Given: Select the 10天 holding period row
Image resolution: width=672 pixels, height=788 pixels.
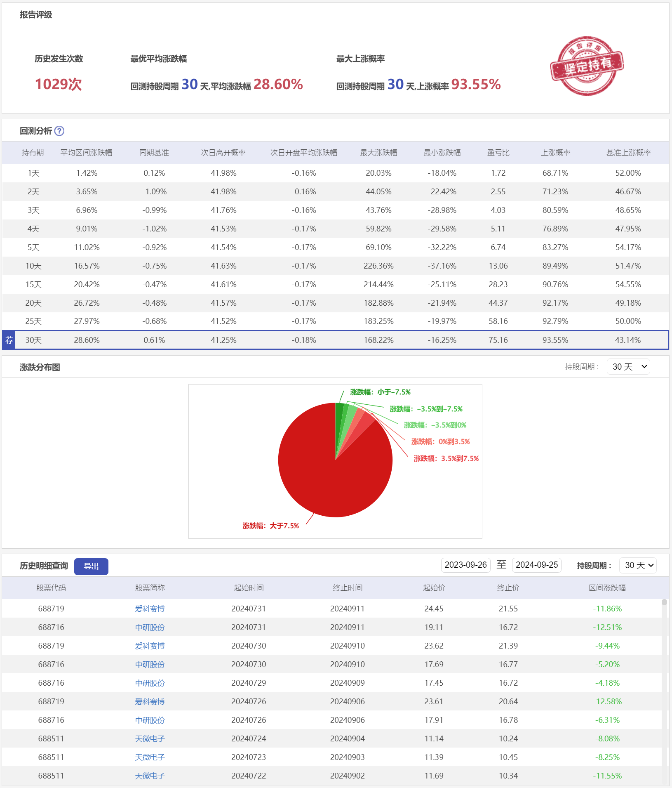Looking at the screenshot, I should pyautogui.click(x=33, y=266).
